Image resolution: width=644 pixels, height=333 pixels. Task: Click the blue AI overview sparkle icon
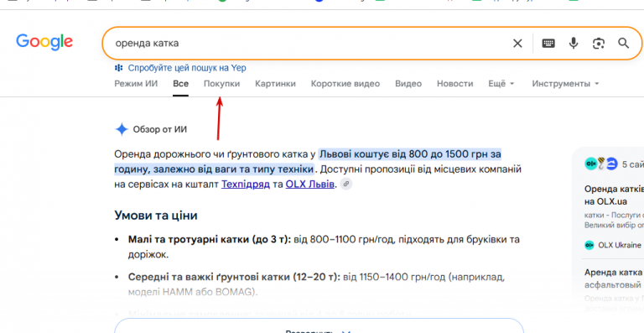click(x=122, y=129)
